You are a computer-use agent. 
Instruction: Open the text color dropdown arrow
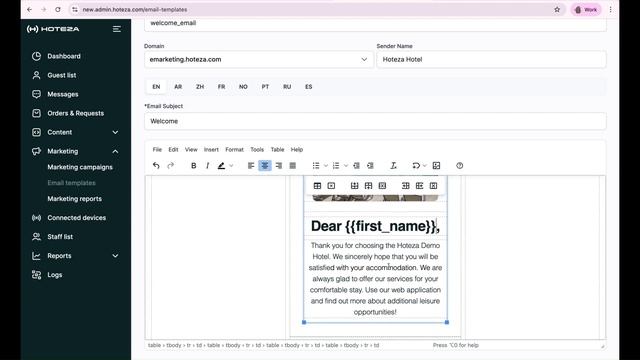pos(231,166)
